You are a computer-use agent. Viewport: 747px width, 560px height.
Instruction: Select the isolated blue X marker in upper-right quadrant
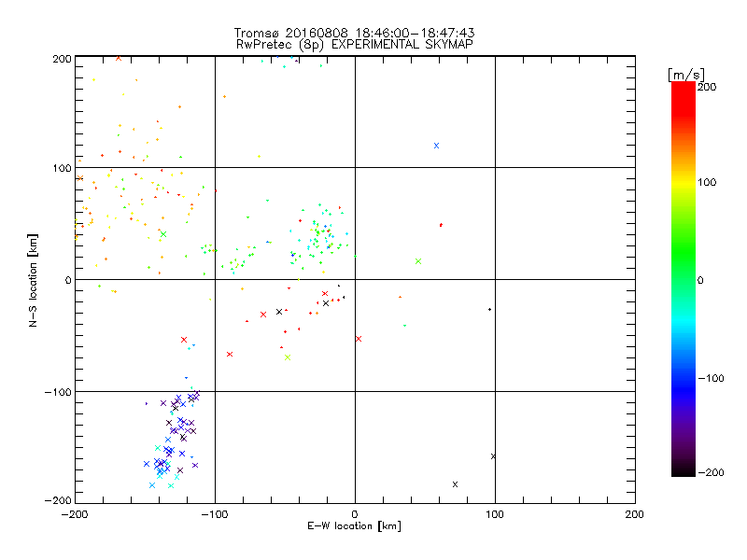436,146
